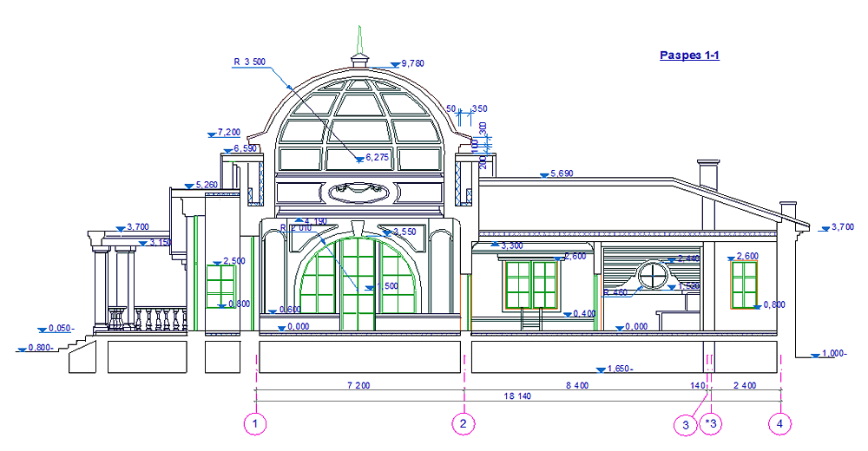Select the 9,780 elevation mark at dome top
Viewport: 868px width, 451px height.
click(x=409, y=63)
